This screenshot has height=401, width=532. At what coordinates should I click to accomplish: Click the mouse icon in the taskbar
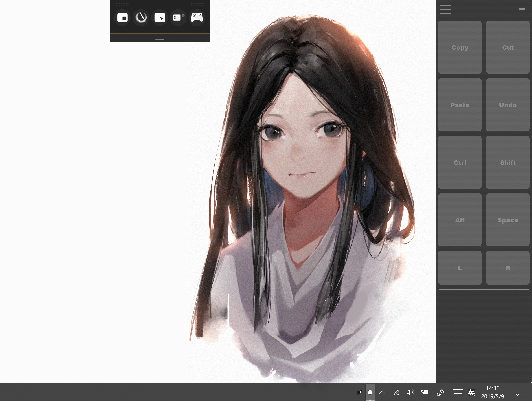click(370, 392)
